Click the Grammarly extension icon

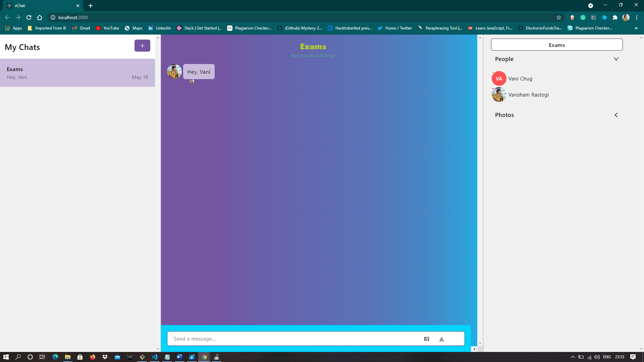click(583, 17)
